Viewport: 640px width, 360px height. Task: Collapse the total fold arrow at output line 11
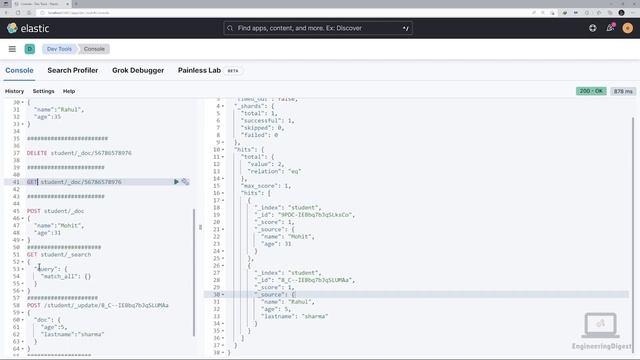click(223, 157)
